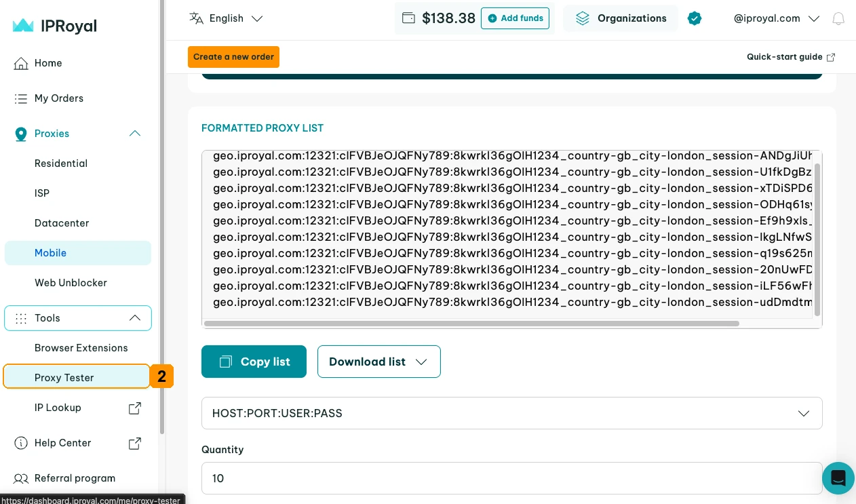This screenshot has width=856, height=504.
Task: Open IP Lookup external link icon
Action: click(x=135, y=408)
